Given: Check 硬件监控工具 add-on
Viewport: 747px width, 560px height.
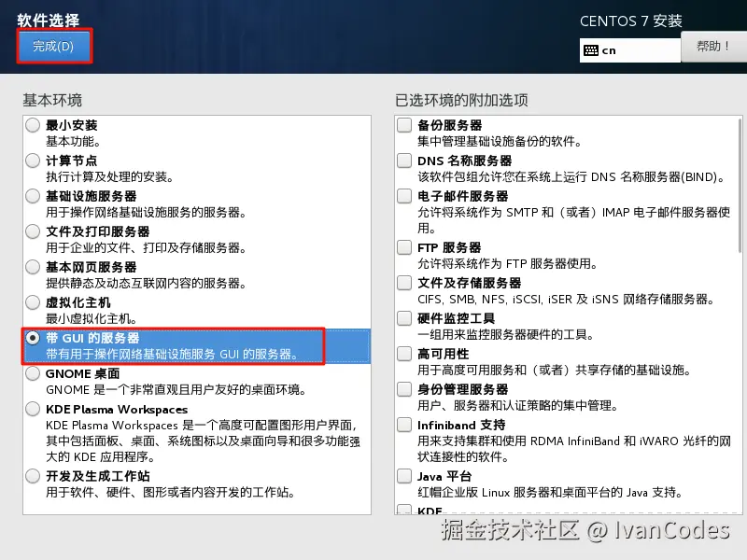Looking at the screenshot, I should click(404, 318).
